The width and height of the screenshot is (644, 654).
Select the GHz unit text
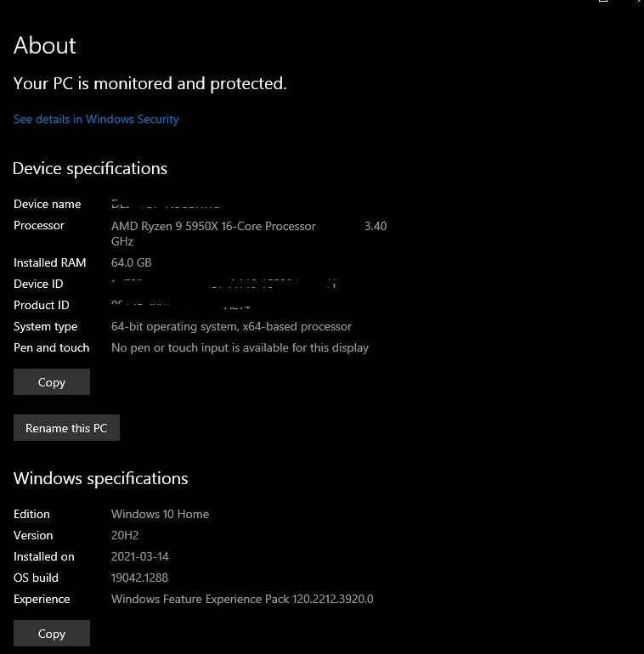point(122,241)
